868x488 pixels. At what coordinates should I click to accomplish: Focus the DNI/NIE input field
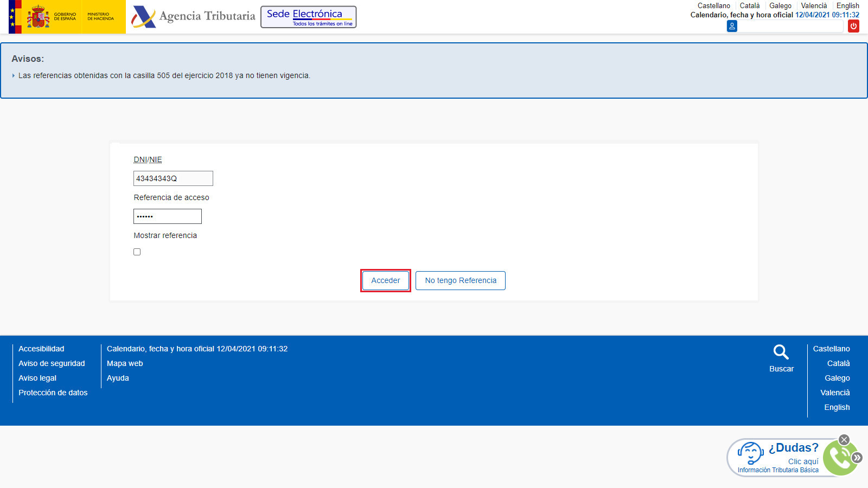(x=173, y=178)
